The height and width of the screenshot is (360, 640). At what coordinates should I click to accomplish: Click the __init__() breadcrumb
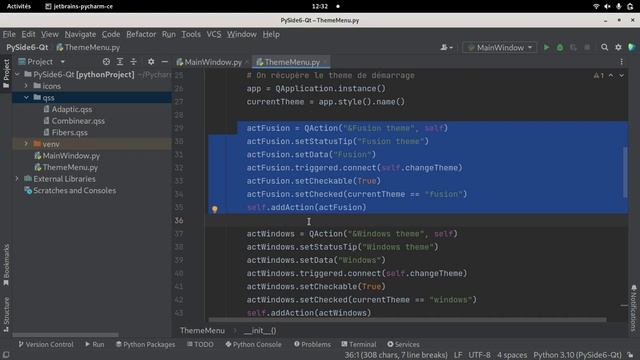tap(260, 331)
